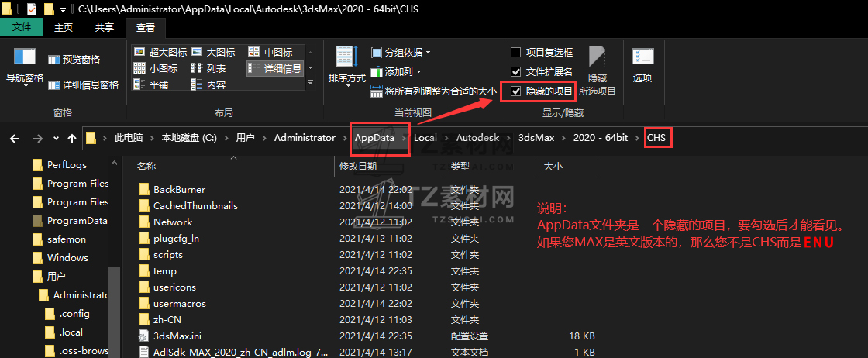
Task: Sort by Date modified (修改日期) column
Action: (358, 166)
